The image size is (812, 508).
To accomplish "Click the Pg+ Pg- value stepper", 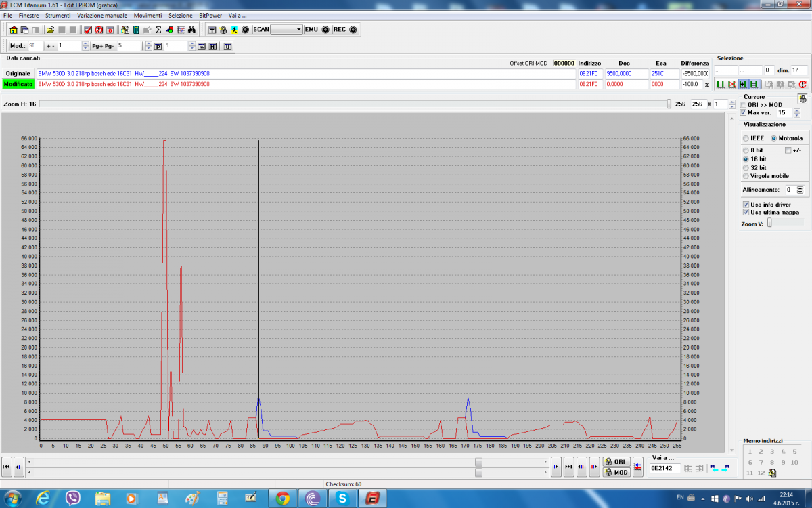I will click(148, 46).
